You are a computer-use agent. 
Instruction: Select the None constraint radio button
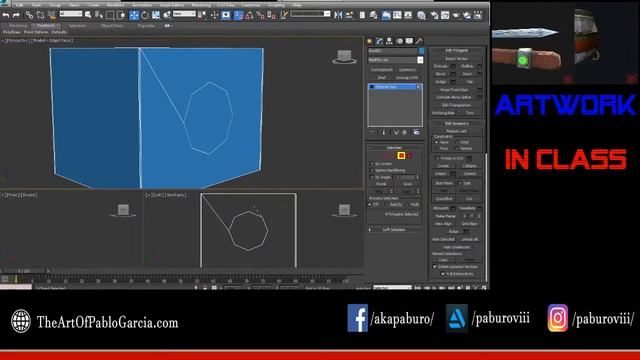coord(436,142)
